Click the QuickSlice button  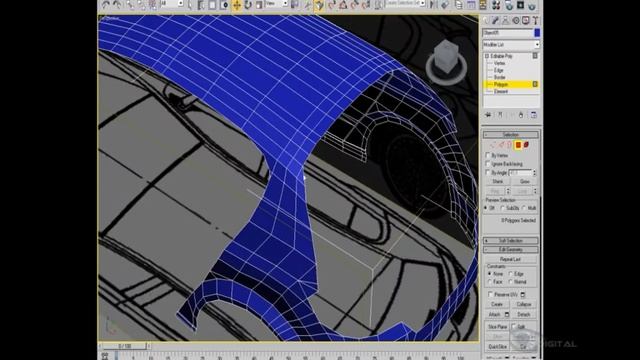click(497, 347)
